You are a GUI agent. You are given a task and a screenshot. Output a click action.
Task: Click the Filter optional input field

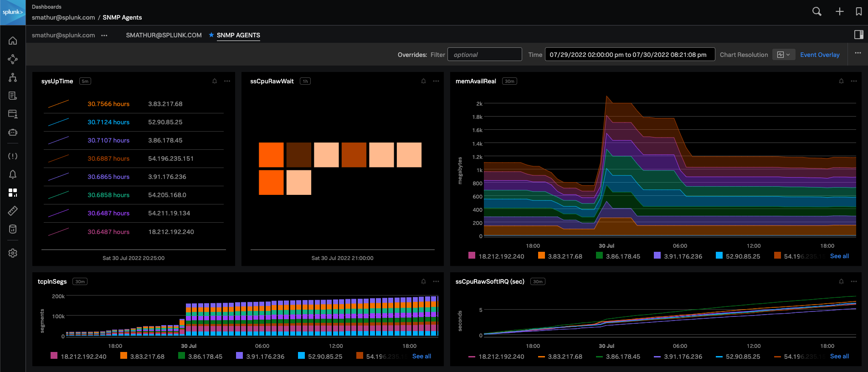coord(484,55)
